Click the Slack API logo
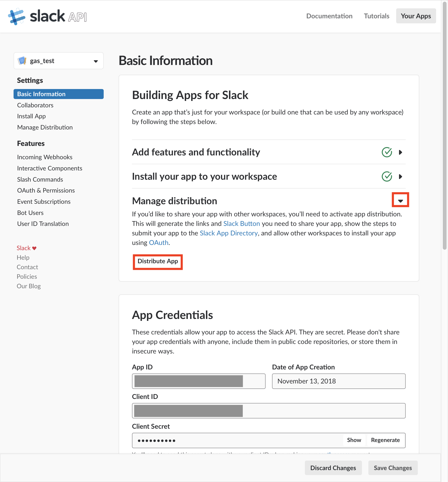Image resolution: width=448 pixels, height=482 pixels. point(47,16)
